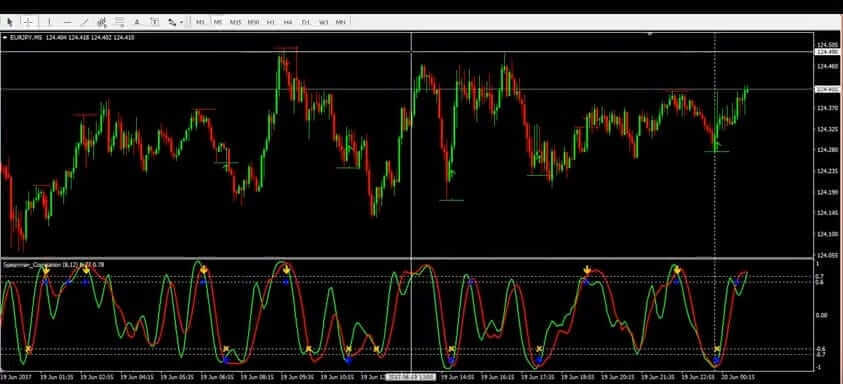Switch chart to D1 daily timeframe

pos(306,22)
